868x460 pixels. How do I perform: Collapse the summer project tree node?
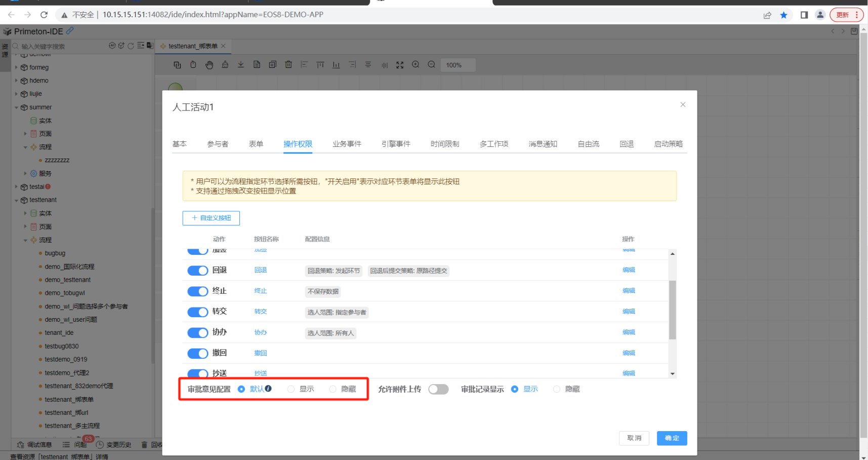coord(17,107)
